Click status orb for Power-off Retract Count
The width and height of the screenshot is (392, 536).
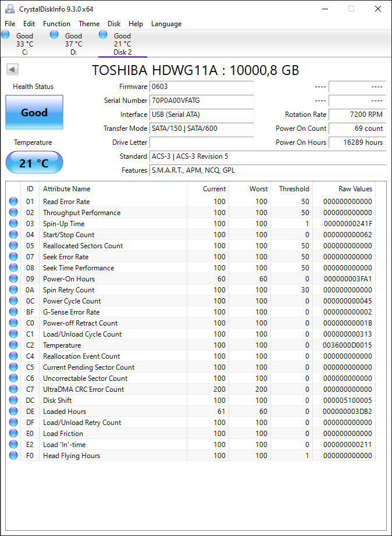coord(13,323)
